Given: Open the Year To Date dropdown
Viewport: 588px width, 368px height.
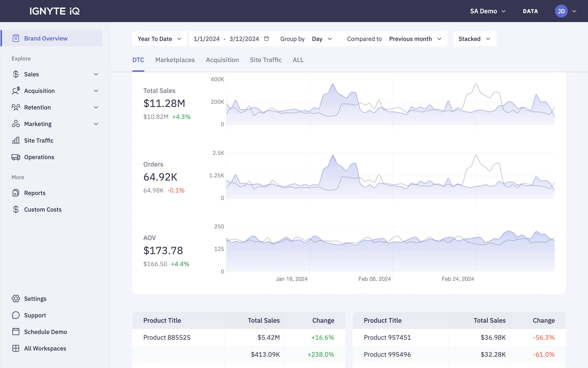Looking at the screenshot, I should pos(160,39).
